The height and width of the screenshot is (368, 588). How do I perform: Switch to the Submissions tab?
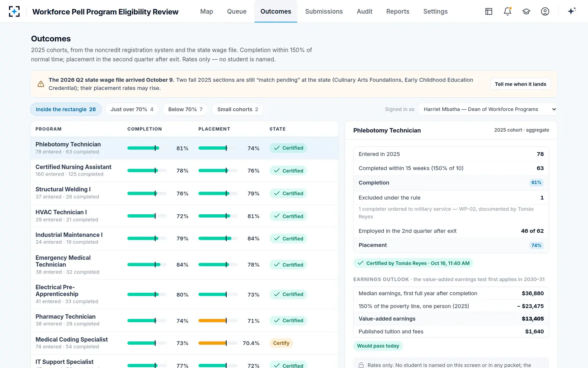coord(324,11)
